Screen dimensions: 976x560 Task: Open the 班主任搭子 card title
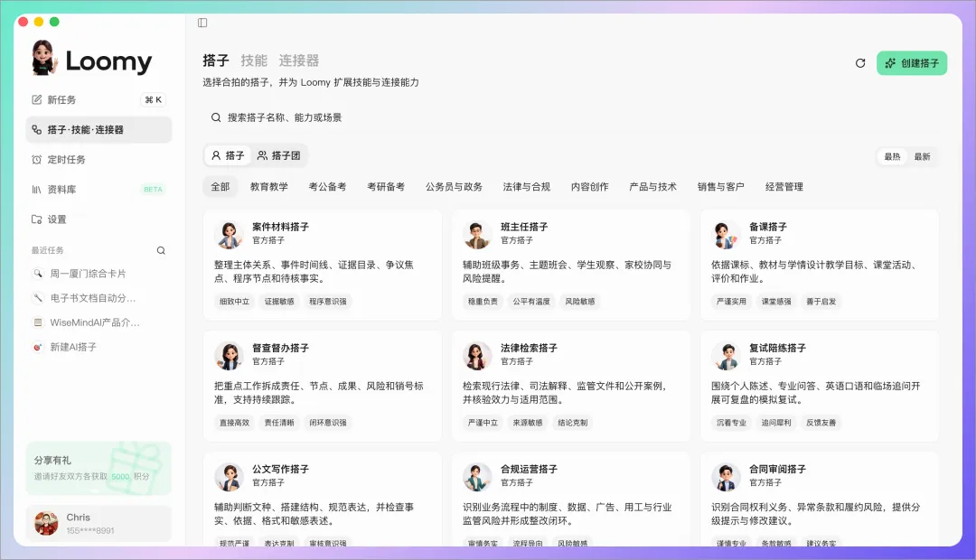coord(524,227)
